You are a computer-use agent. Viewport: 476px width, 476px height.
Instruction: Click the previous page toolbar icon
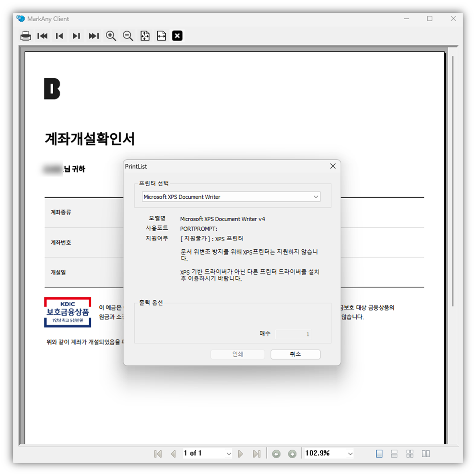pyautogui.click(x=59, y=36)
